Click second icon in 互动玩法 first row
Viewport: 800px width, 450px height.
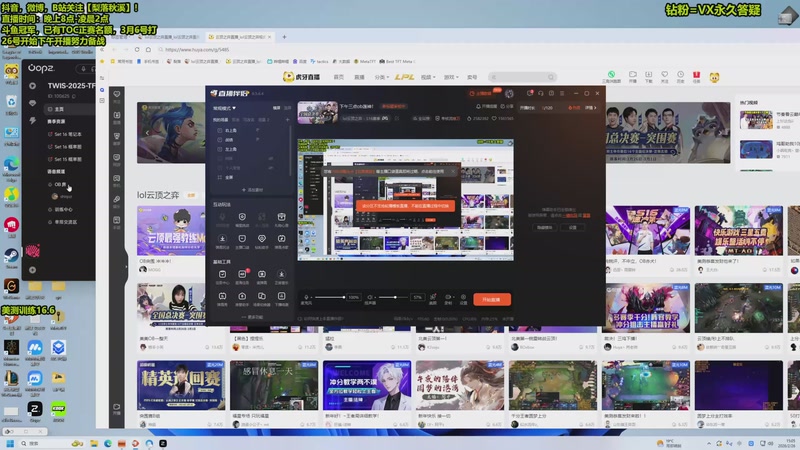[242, 217]
